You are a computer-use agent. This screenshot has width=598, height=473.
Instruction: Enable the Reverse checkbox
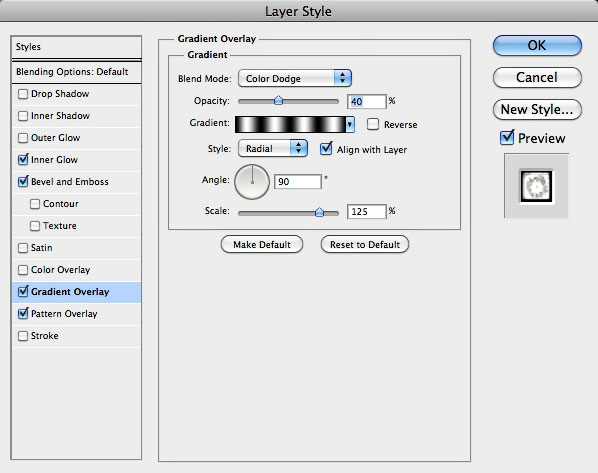click(x=373, y=124)
